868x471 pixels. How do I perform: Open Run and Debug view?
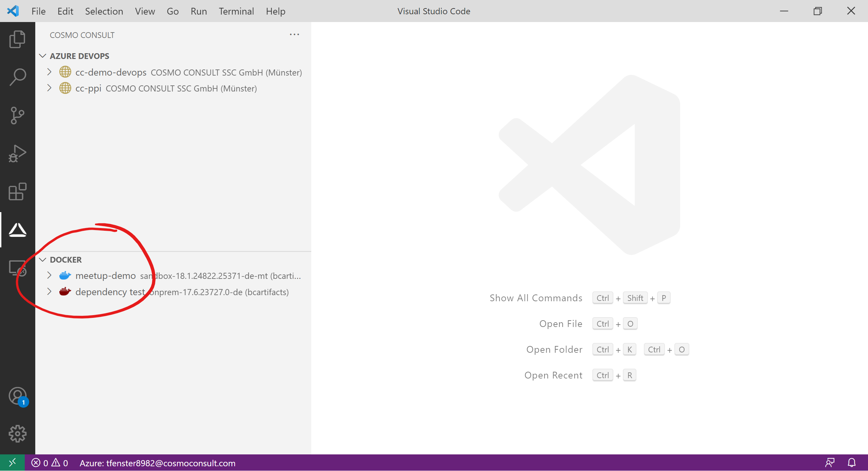(17, 154)
